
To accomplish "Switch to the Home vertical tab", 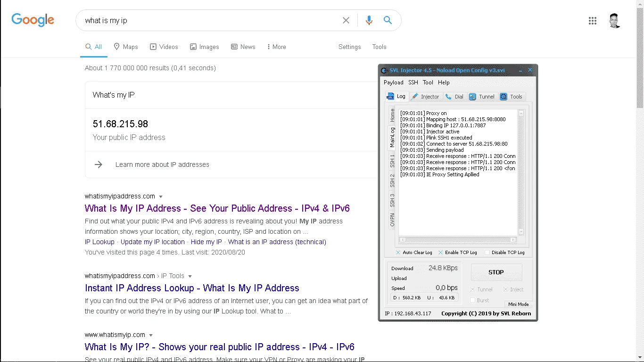I will [x=392, y=115].
